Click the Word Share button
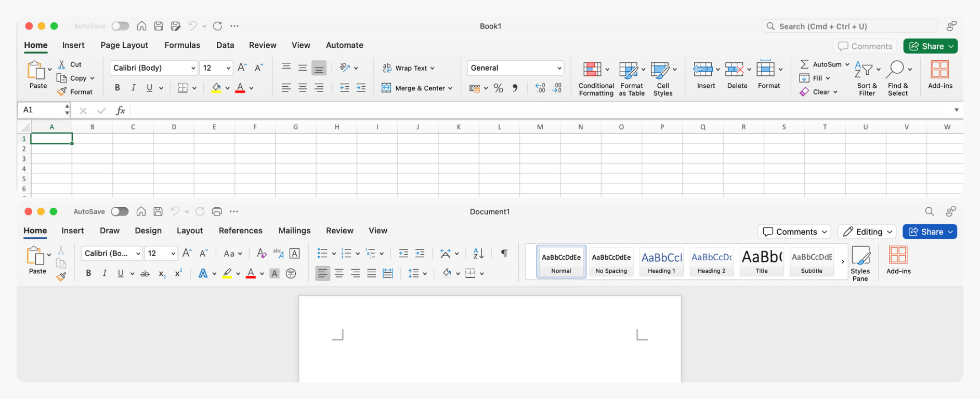 930,232
